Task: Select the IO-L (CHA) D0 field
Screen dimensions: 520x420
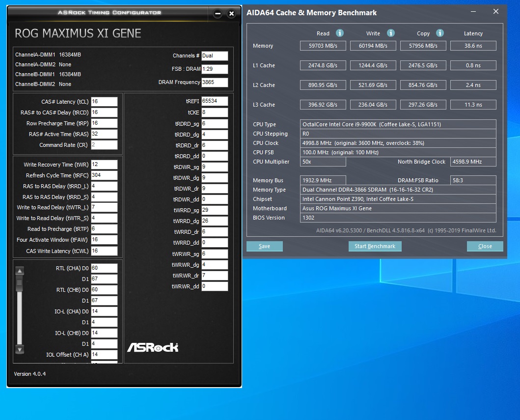Action: tap(104, 311)
